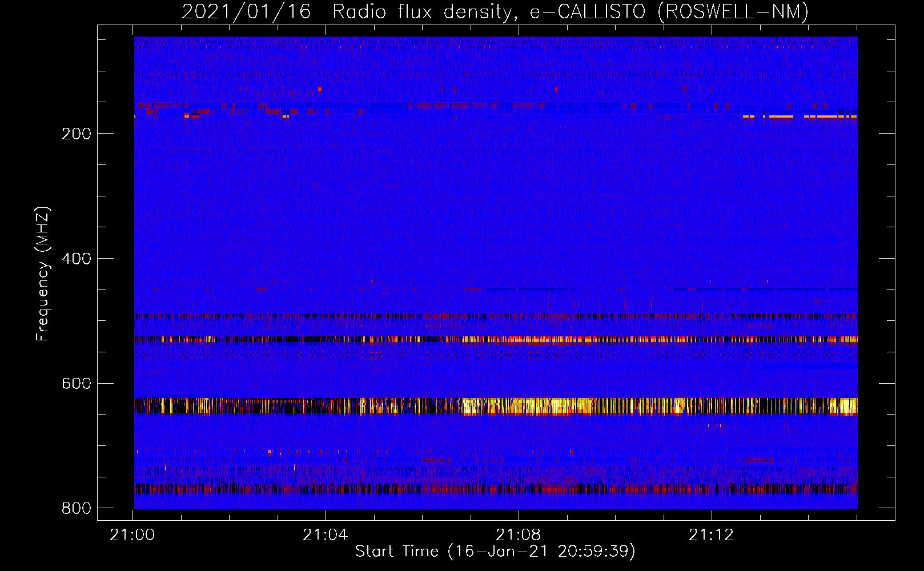
Task: Click the '21:12' time tick label
Action: 712,535
